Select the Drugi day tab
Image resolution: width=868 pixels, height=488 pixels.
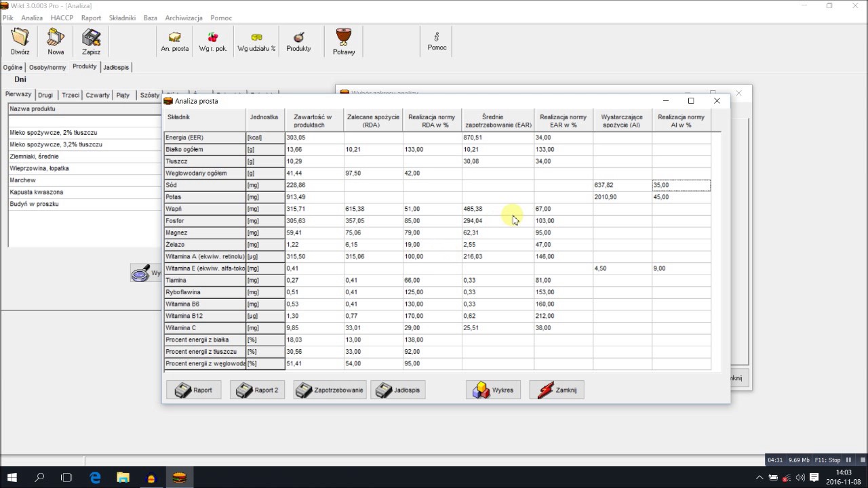pyautogui.click(x=45, y=96)
